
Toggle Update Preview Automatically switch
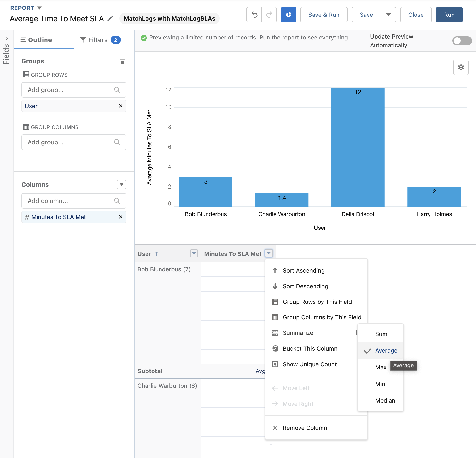[462, 41]
